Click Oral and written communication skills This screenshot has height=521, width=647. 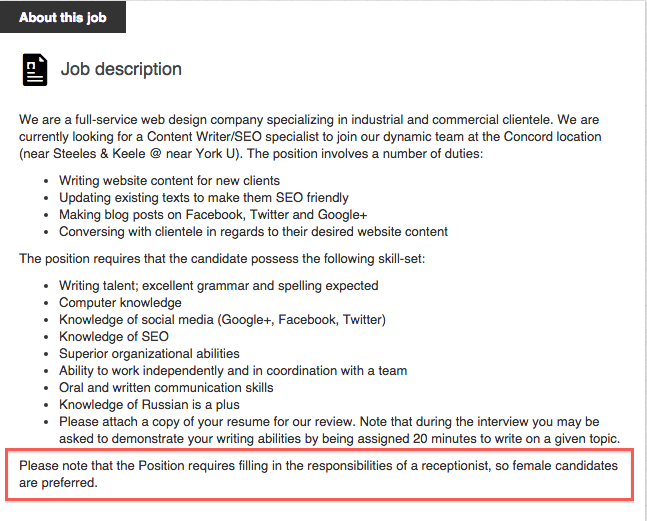166,387
